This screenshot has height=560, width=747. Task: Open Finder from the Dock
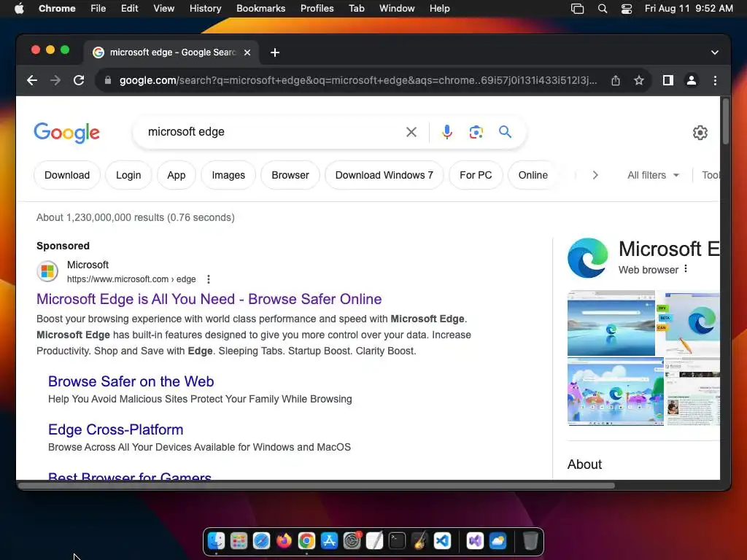point(216,541)
